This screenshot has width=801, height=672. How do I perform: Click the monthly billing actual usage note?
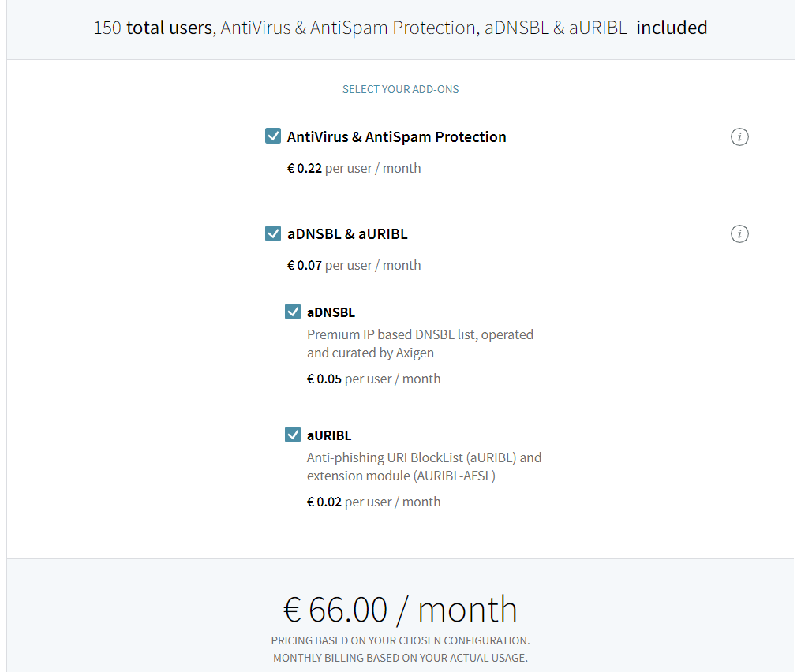click(400, 657)
